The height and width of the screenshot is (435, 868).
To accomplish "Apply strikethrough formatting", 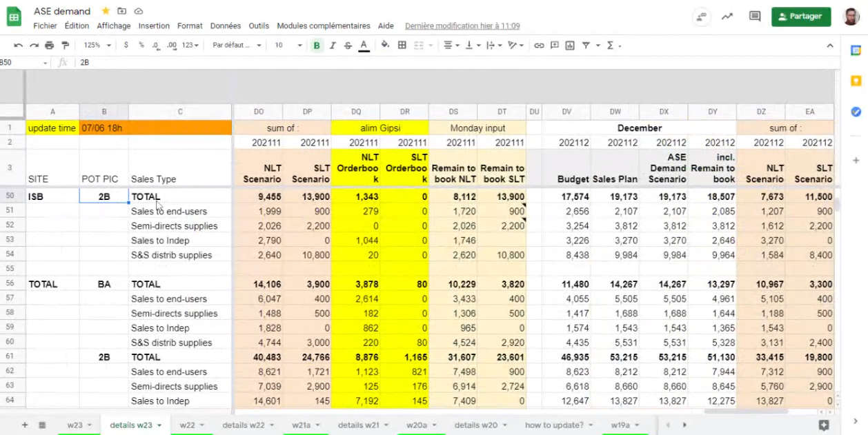I will [348, 45].
